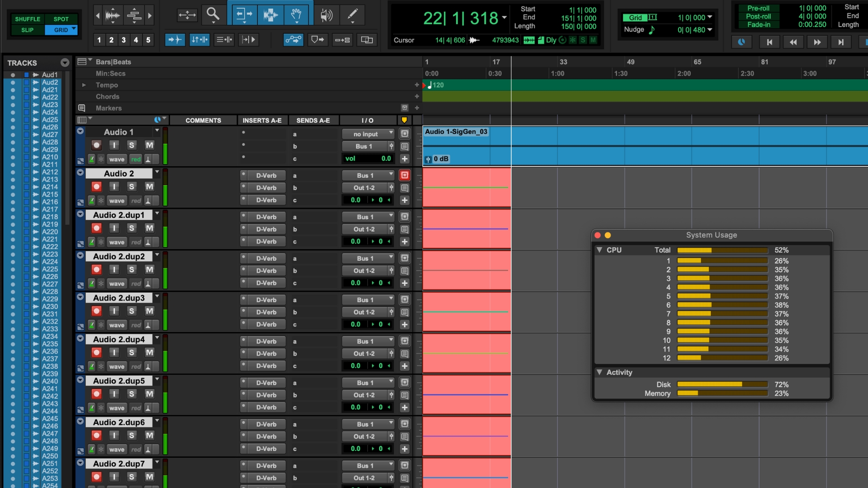The height and width of the screenshot is (488, 868).
Task: Collapse CPU section in System Usage
Action: click(599, 250)
